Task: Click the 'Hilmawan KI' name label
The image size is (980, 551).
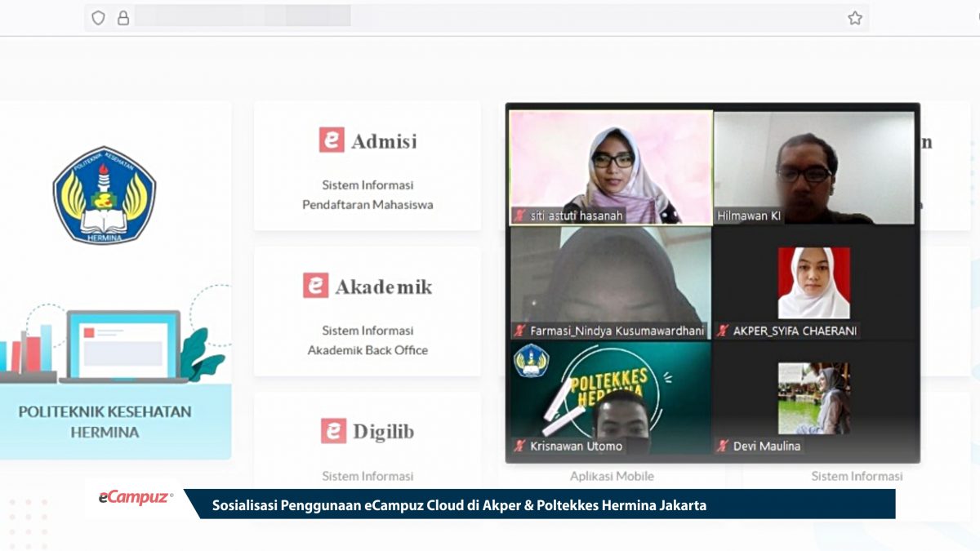Action: click(x=749, y=216)
